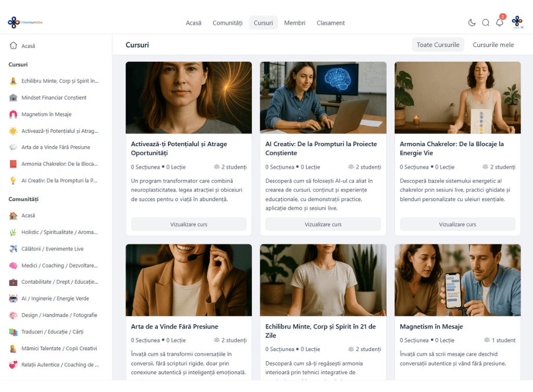Click house icon under Comunități for Acasă
Viewport: 533px width, 392px height.
click(x=13, y=216)
